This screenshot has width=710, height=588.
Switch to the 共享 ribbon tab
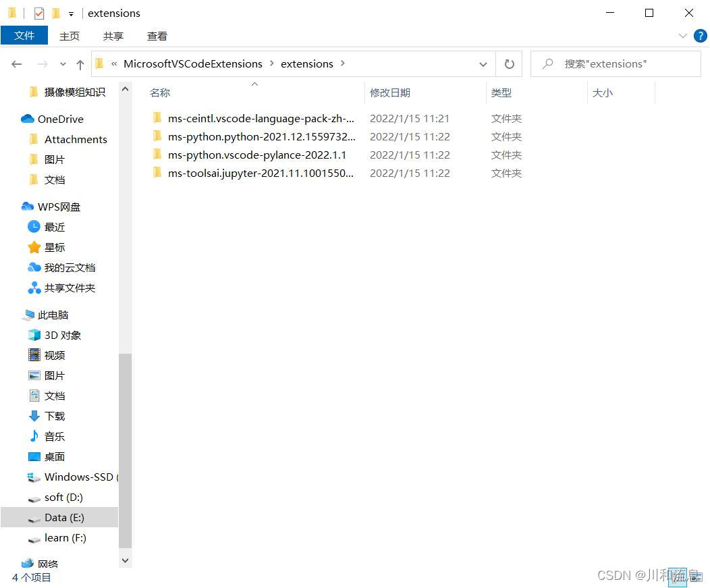[113, 36]
